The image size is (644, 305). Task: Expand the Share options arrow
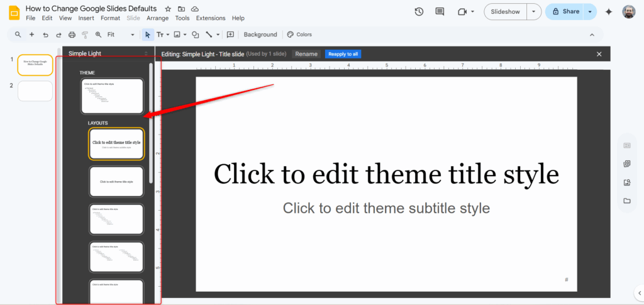point(590,11)
